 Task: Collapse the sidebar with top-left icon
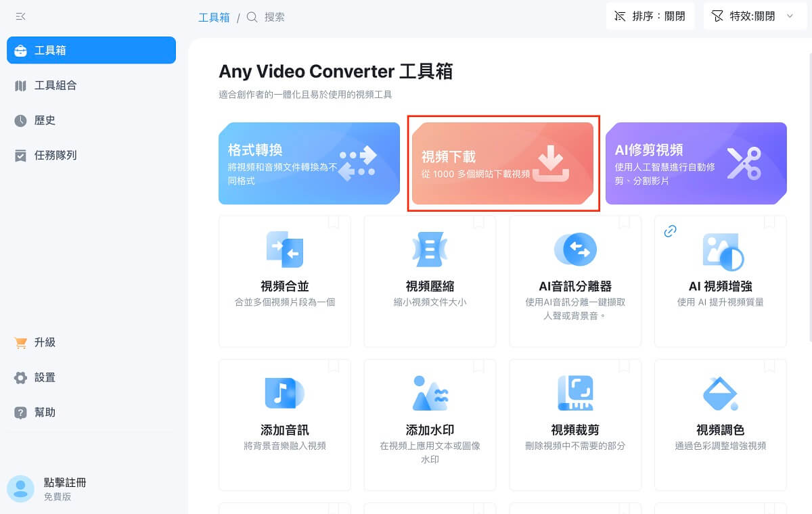point(20,16)
